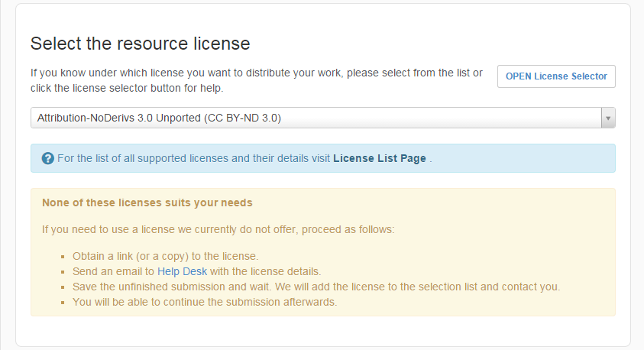Image resolution: width=644 pixels, height=350 pixels.
Task: Click the license dropdown arrow
Action: coord(607,118)
